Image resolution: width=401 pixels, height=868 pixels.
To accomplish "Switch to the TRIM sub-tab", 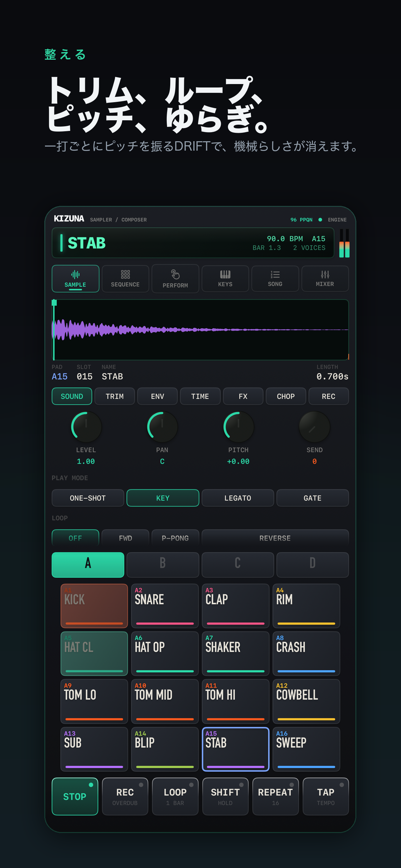I will tap(115, 396).
